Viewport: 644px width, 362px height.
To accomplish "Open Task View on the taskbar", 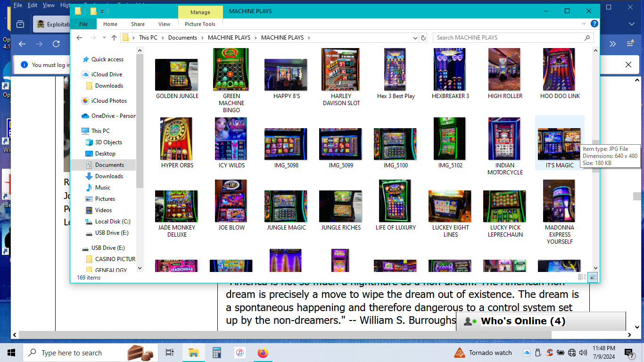I will pos(170,353).
